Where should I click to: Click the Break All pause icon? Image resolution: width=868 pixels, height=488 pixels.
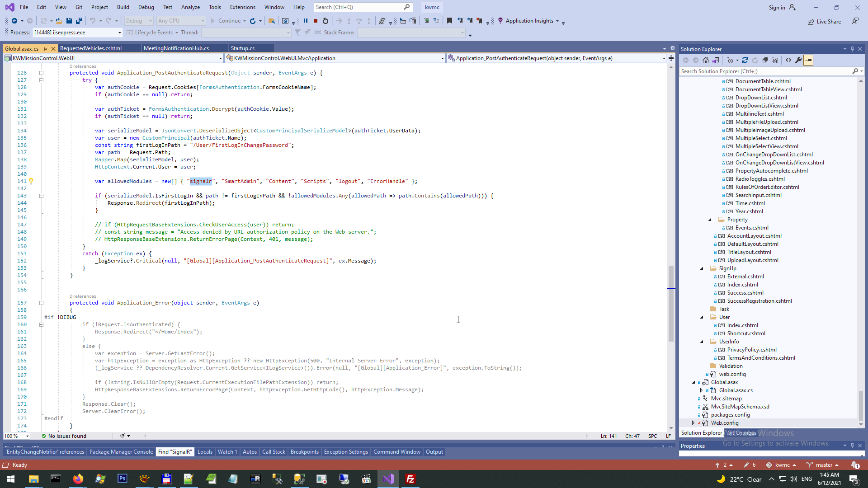306,21
